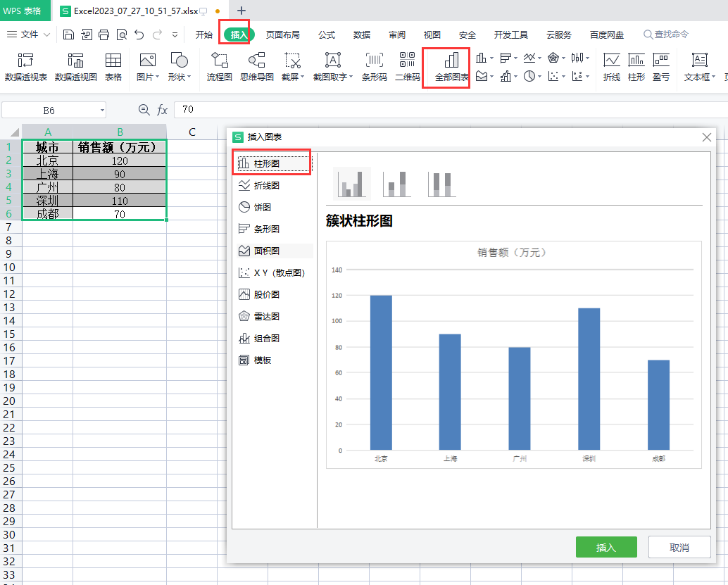
Task: Click the 截屏 screenshot icon
Action: [292, 67]
